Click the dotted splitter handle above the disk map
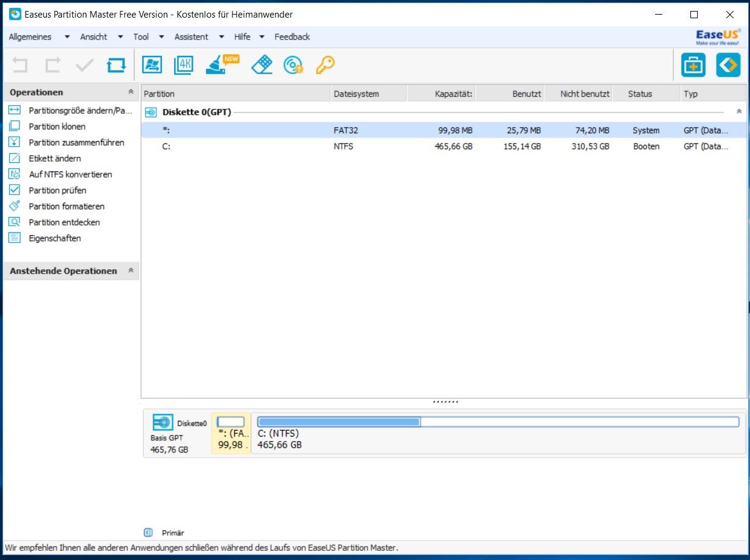This screenshot has width=750, height=560. (x=445, y=402)
